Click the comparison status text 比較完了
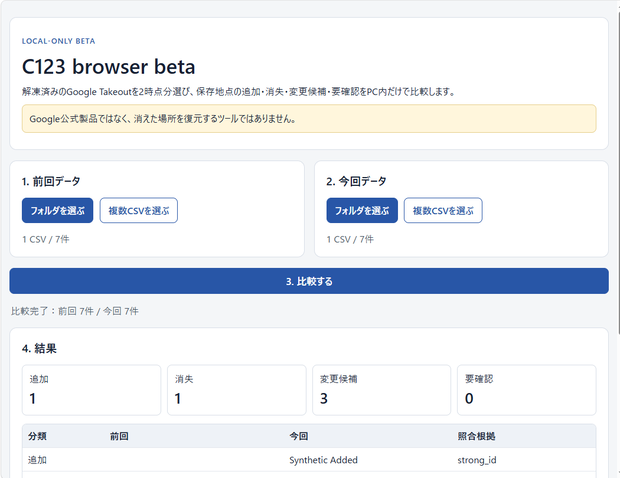Image resolution: width=620 pixels, height=478 pixels. pyautogui.click(x=75, y=311)
